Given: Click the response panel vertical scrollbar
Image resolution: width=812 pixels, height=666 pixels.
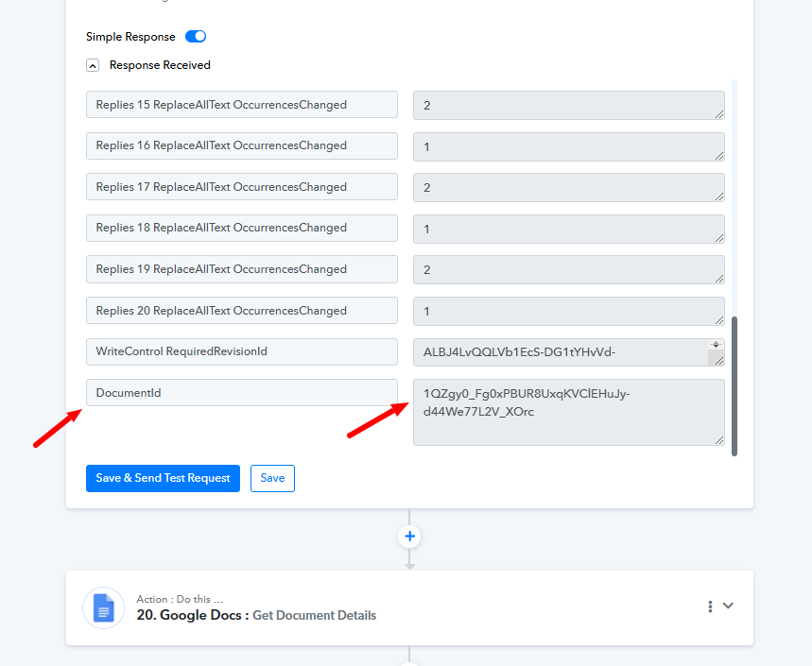Looking at the screenshot, I should 734,385.
